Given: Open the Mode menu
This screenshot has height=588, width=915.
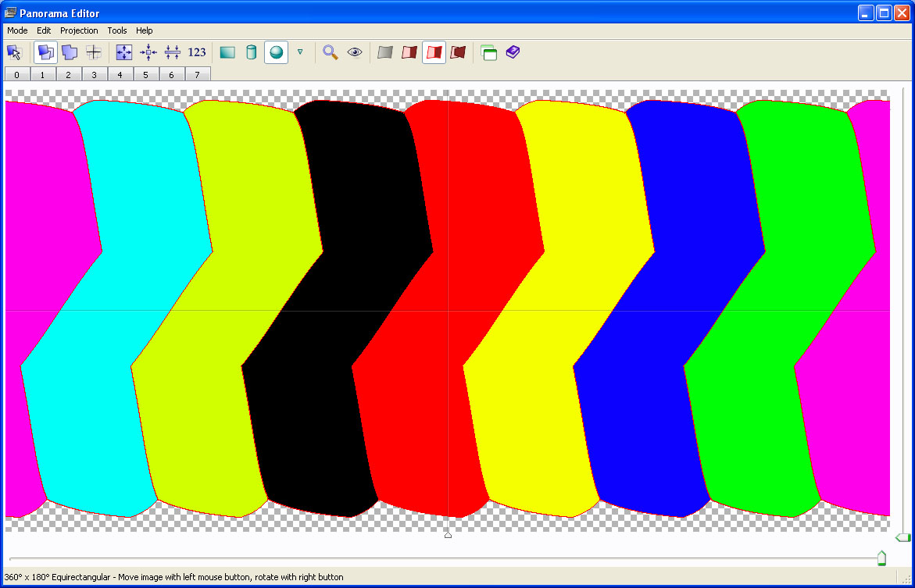Looking at the screenshot, I should click(x=17, y=30).
